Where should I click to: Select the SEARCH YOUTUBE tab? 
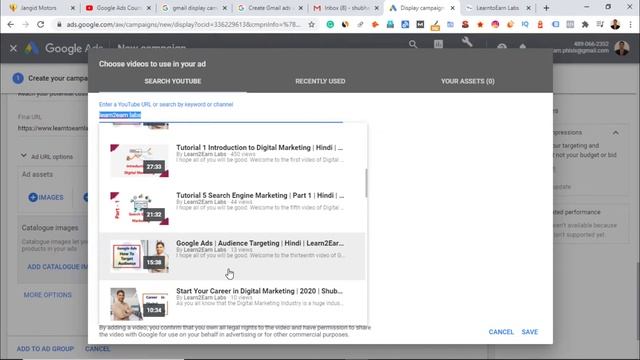tap(173, 81)
